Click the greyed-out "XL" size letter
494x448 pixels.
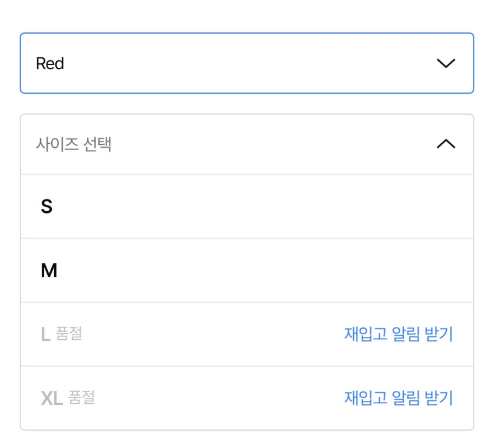point(52,399)
